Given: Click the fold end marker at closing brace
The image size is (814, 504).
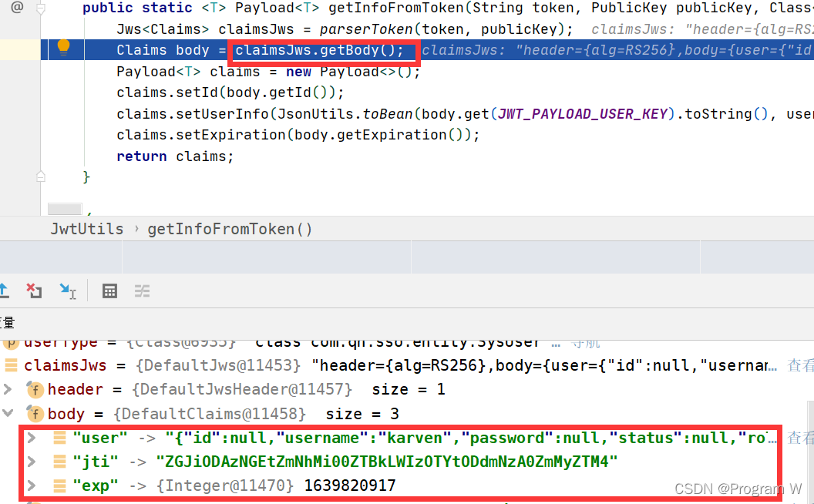Looking at the screenshot, I should pos(41,176).
